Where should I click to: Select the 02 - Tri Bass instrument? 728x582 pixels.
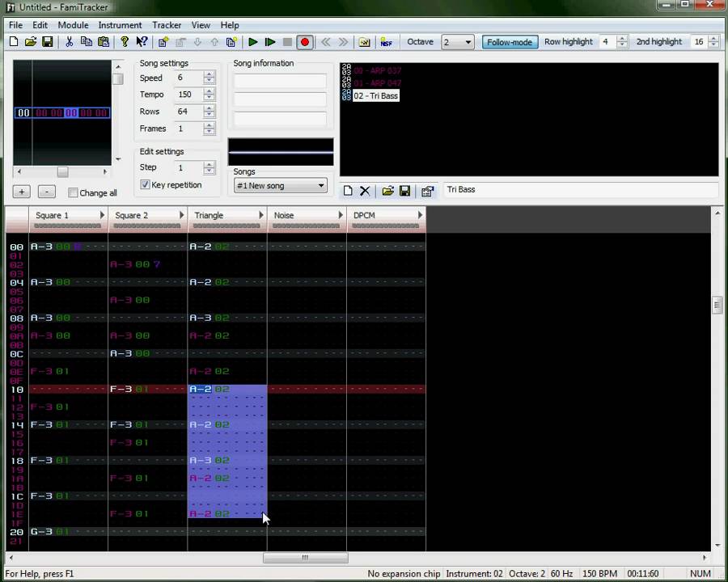pyautogui.click(x=375, y=96)
